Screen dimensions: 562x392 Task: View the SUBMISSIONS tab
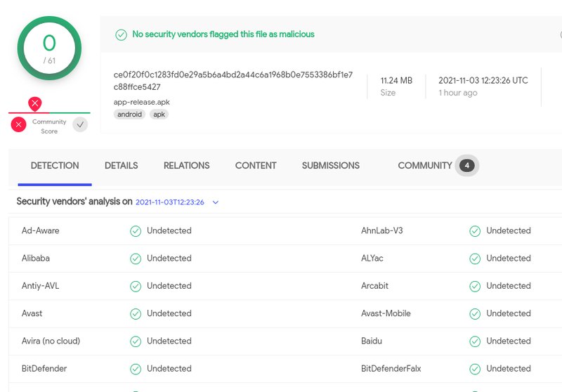[330, 166]
